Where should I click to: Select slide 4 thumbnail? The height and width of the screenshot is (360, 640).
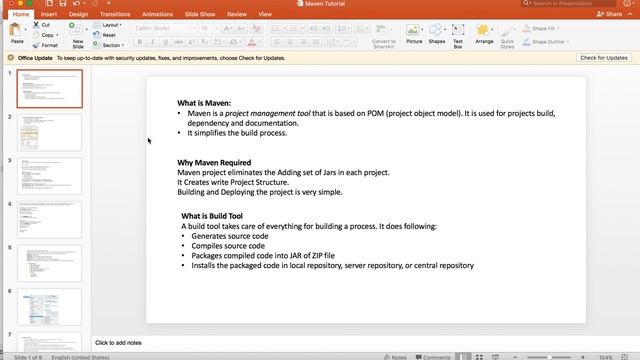click(x=49, y=220)
